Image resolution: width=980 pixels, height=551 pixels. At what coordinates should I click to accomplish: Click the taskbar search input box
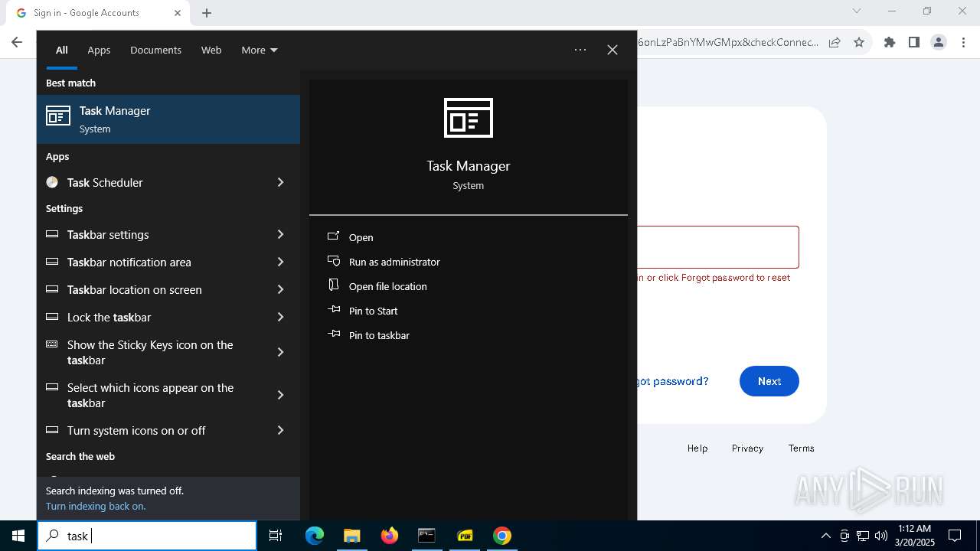coord(147,536)
